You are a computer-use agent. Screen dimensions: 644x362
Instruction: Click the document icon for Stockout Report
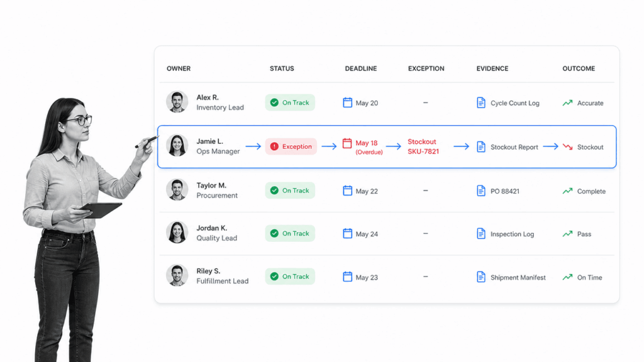pyautogui.click(x=481, y=146)
